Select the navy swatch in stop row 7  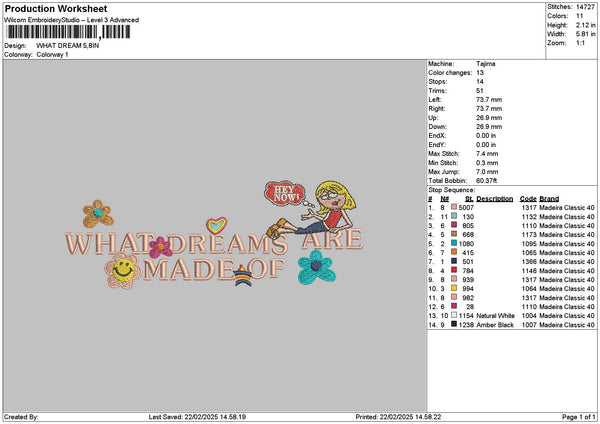click(454, 261)
